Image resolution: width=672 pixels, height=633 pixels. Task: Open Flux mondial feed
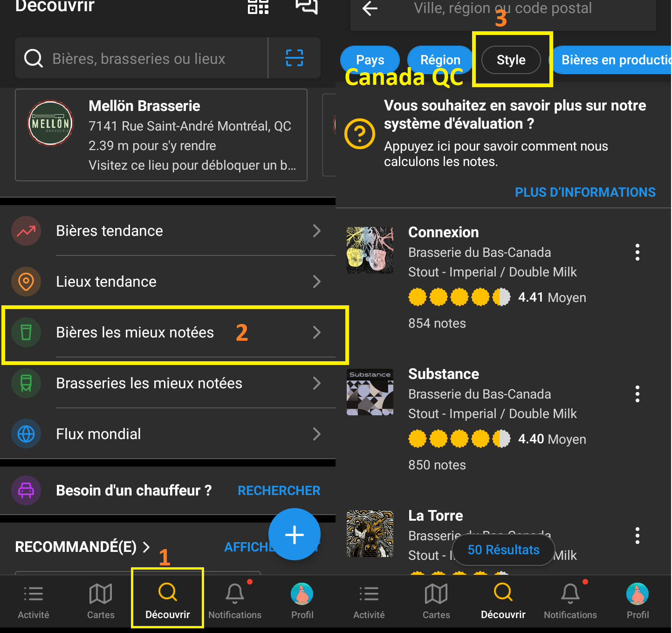pos(168,434)
